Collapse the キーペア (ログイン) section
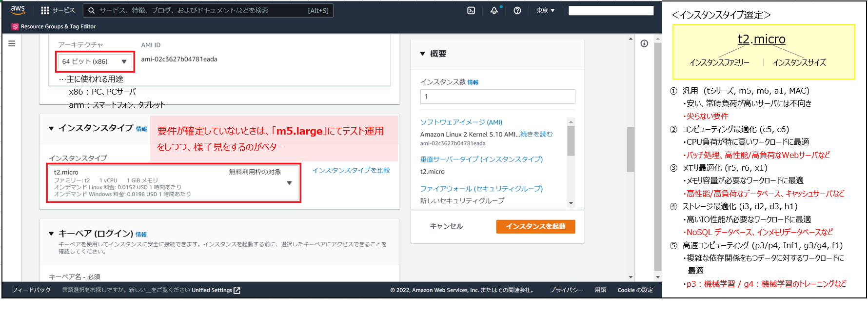The width and height of the screenshot is (868, 316). coord(51,234)
